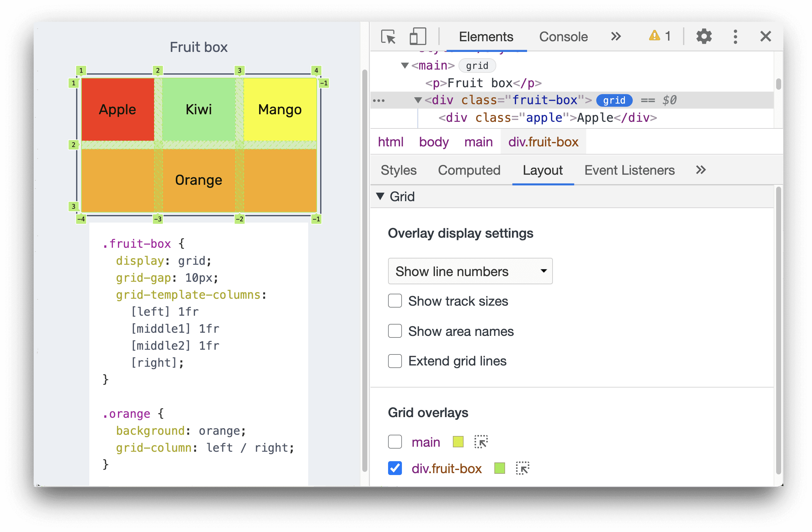The height and width of the screenshot is (532, 812).
Task: Enable the Show track sizes checkbox
Action: [x=394, y=301]
